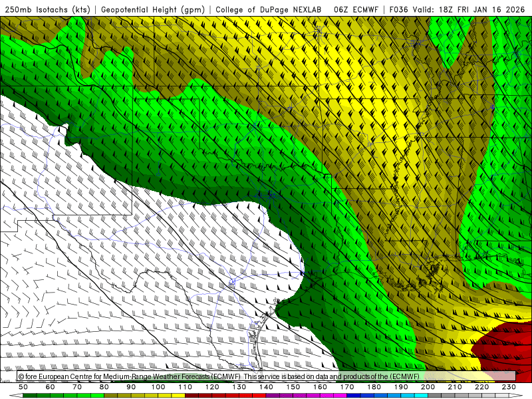Pick the darkest green swatch at the 50 mark
The height and width of the screenshot is (399, 532).
click(x=30, y=396)
